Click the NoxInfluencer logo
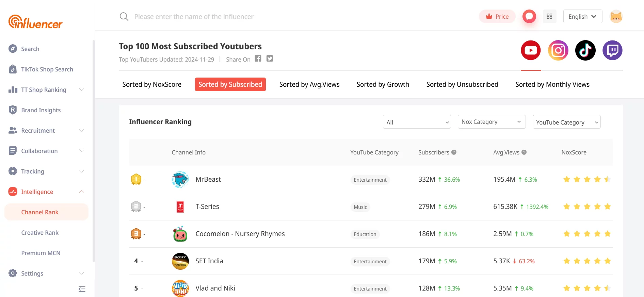This screenshot has width=644, height=297. point(35,22)
